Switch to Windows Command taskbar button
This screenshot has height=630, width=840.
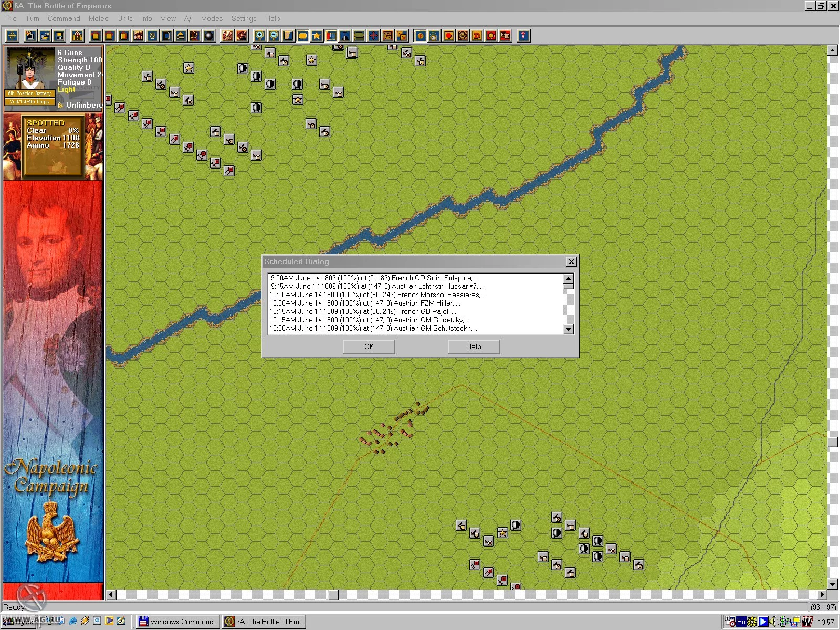point(178,622)
